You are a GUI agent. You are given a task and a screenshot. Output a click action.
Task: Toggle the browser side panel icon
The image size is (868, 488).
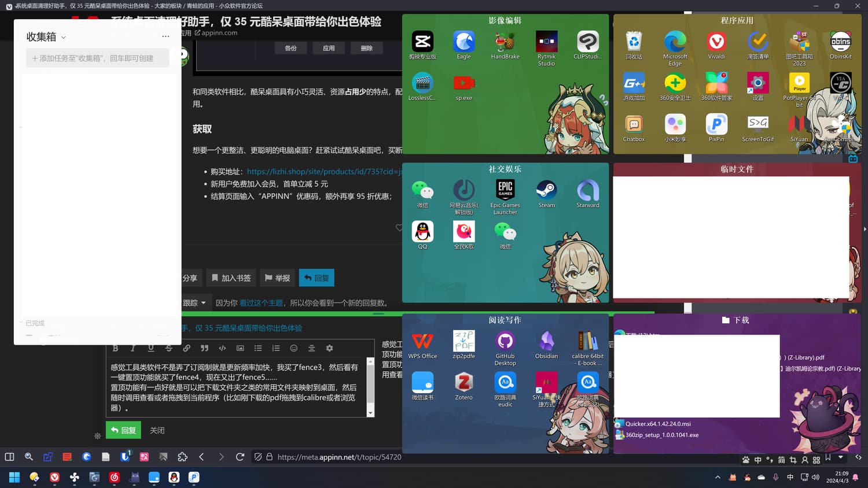[9, 457]
